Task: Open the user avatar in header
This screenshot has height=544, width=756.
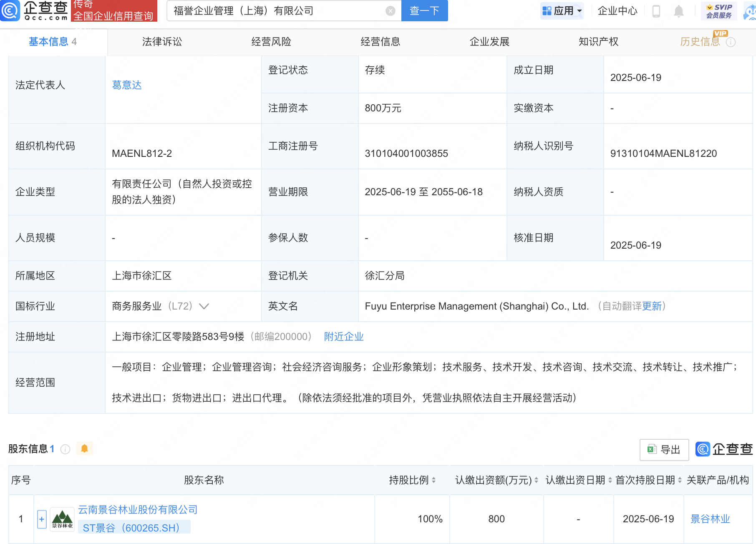Action: [x=750, y=11]
